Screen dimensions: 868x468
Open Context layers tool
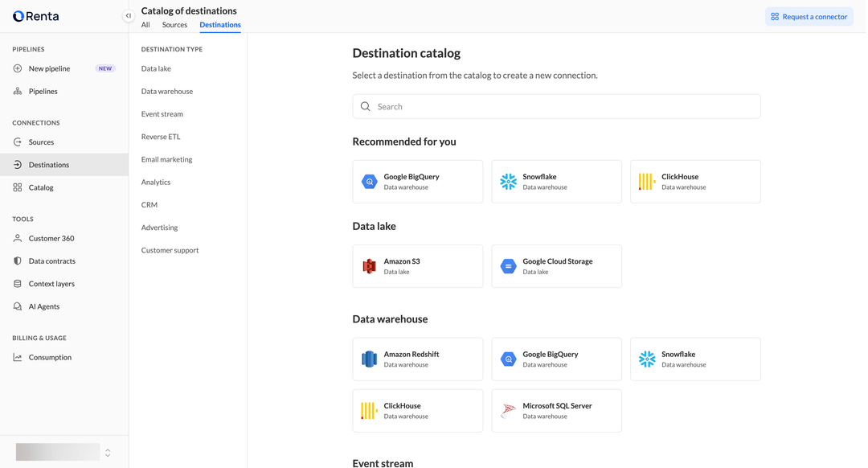point(64,284)
